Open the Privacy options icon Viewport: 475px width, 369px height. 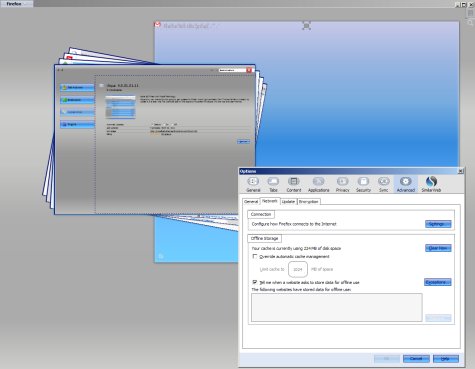tap(342, 184)
